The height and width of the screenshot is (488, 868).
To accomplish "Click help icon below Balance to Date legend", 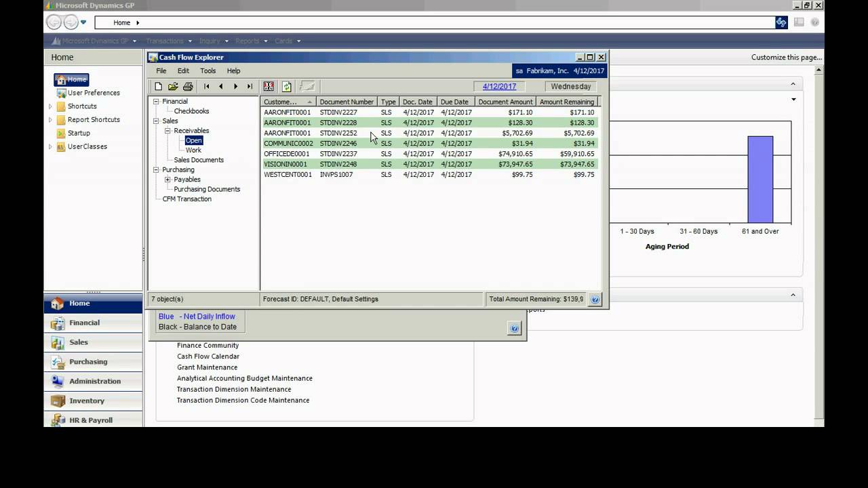I will click(x=514, y=329).
